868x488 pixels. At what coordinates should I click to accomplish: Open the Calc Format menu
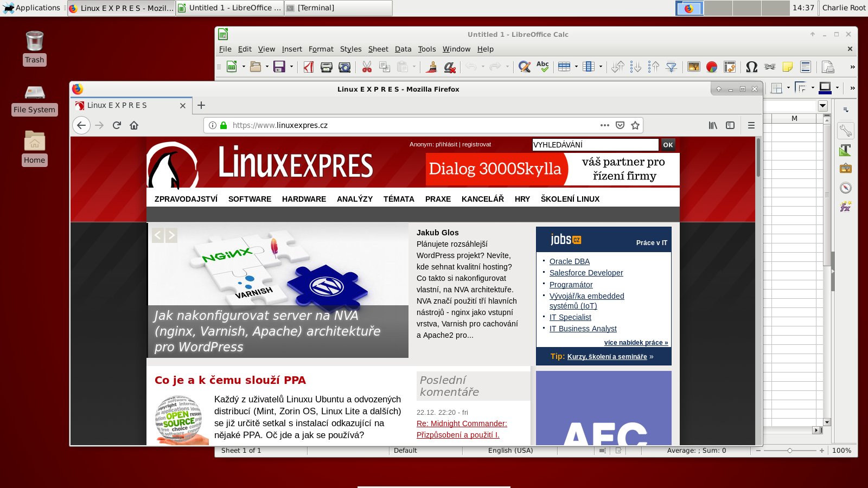321,49
